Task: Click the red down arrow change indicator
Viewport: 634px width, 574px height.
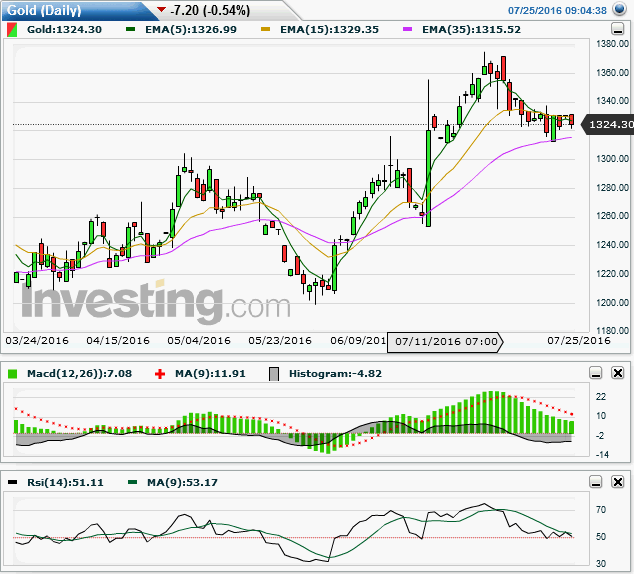Action: (162, 9)
